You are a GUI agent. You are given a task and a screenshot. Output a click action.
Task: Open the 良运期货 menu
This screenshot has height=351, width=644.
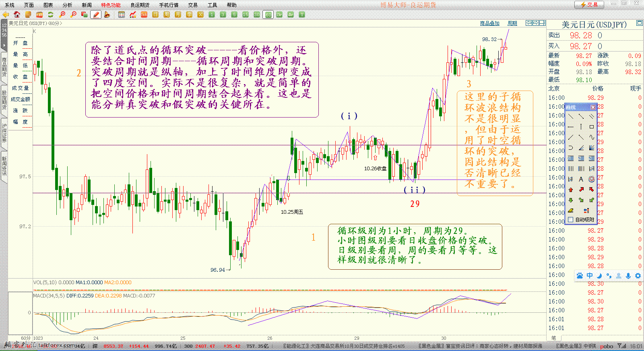140,5
